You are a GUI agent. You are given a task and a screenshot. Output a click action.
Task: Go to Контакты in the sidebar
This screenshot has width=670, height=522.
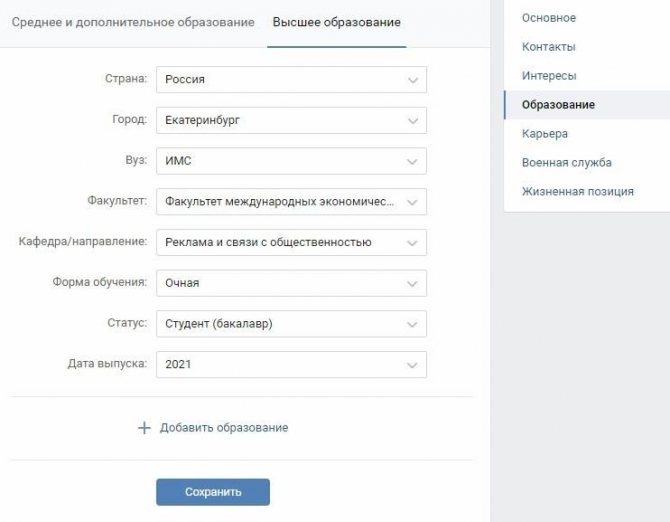click(x=549, y=47)
